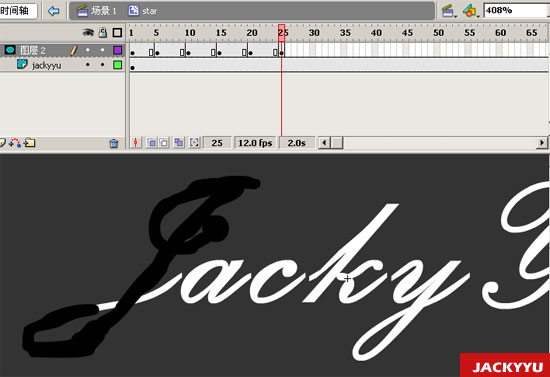Open the Edit Symbols shapes menu
Image resolution: width=550 pixels, height=377 pixels.
click(470, 11)
